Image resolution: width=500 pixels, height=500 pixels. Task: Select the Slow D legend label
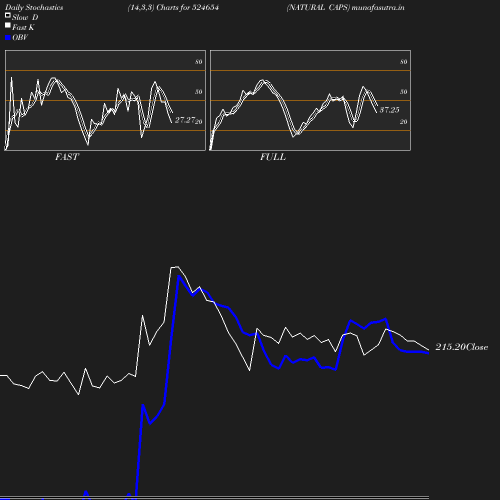click(x=25, y=17)
